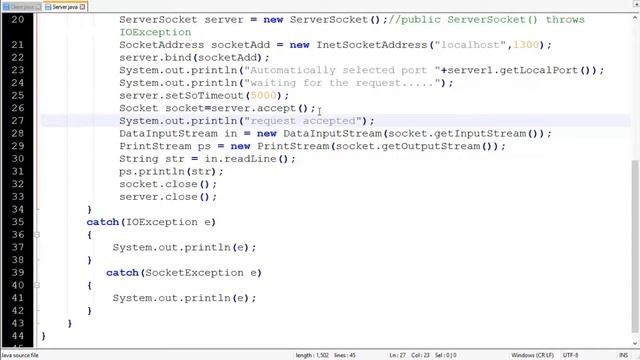Click line number 44 in the margin
The height and width of the screenshot is (360, 640).
click(18, 336)
